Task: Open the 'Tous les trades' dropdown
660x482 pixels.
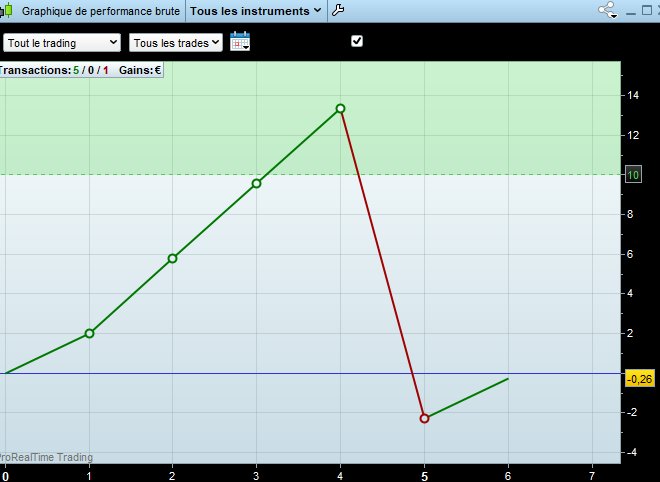Action: [176, 43]
